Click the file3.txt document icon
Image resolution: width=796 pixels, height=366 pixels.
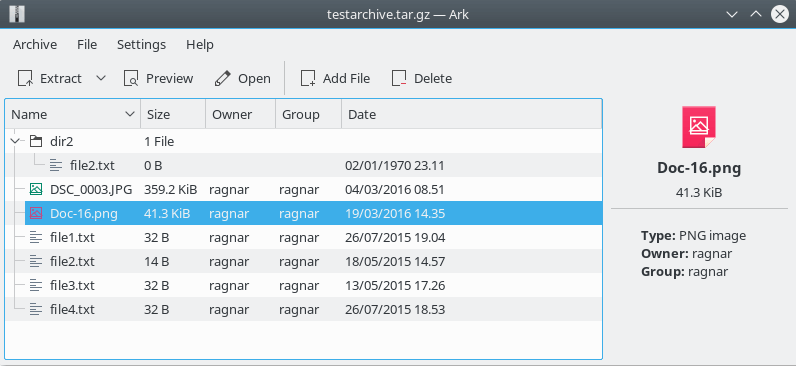(x=36, y=285)
